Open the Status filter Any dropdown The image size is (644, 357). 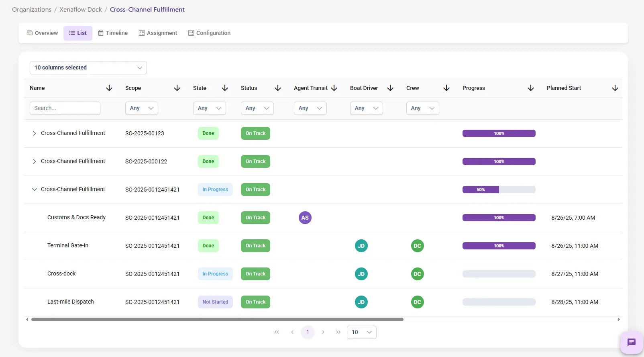tap(257, 108)
